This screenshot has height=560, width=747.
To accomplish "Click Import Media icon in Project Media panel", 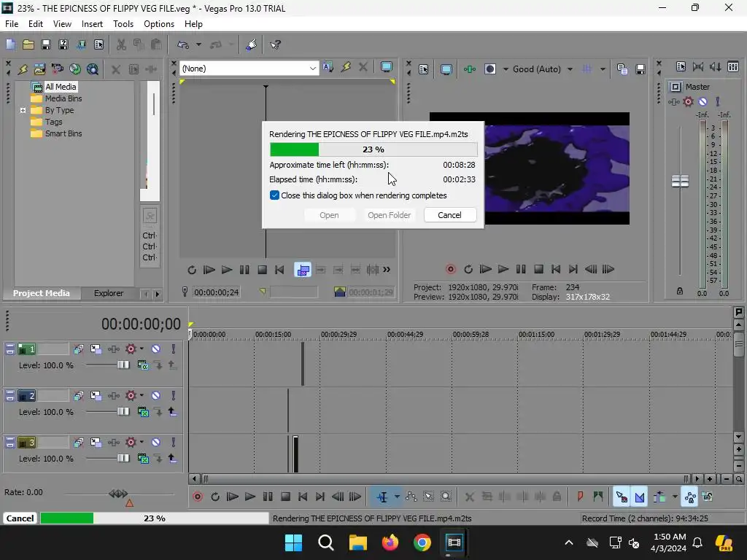I will click(x=40, y=69).
